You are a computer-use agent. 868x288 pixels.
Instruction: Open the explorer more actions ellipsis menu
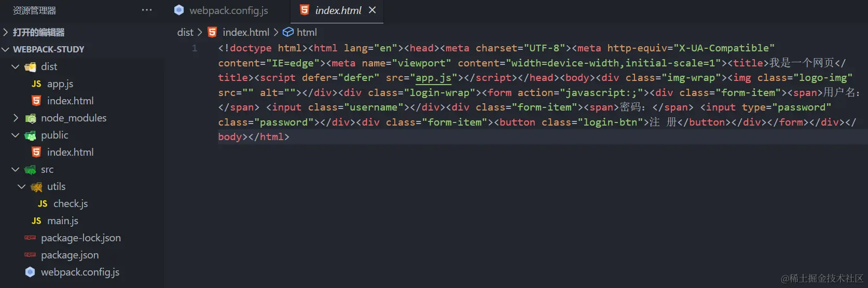(x=147, y=10)
